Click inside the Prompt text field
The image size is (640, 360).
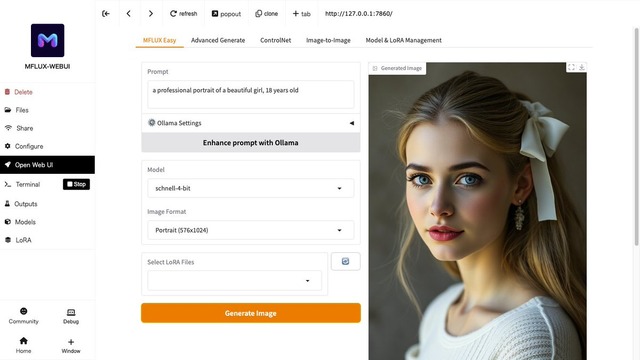click(x=251, y=94)
